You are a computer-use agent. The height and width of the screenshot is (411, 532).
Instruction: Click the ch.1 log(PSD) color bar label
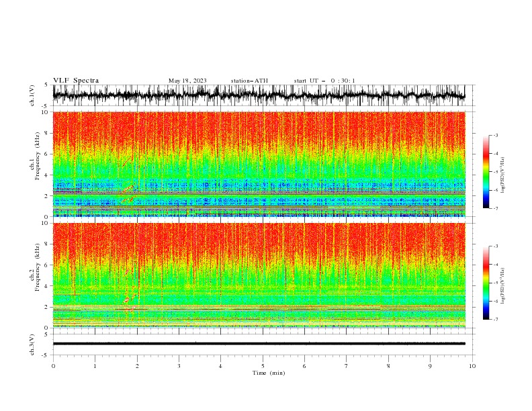503,175
